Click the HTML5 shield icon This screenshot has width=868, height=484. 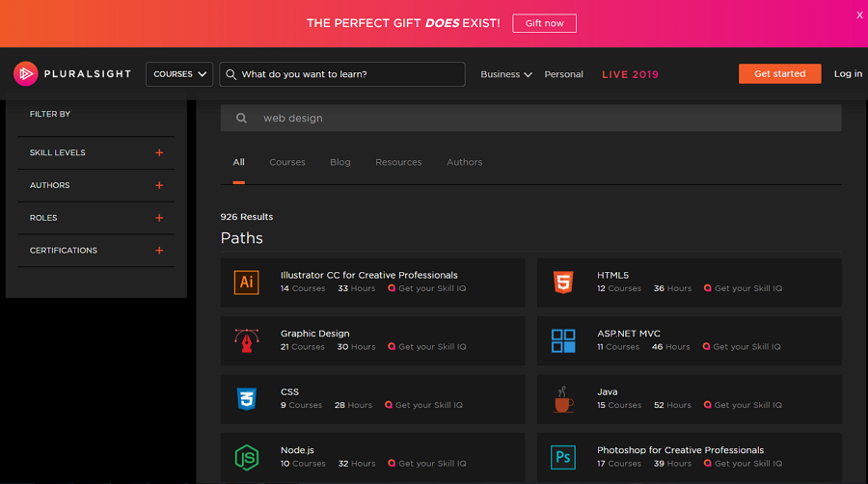pos(563,282)
